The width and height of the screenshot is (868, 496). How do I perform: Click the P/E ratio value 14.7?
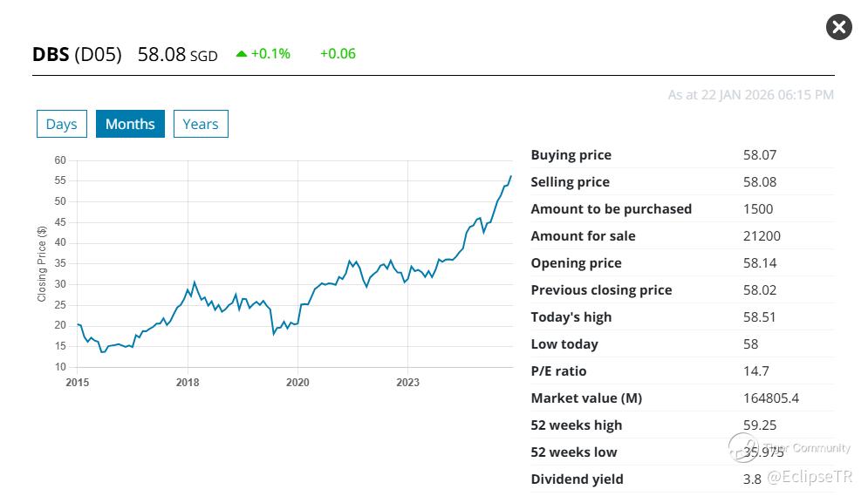(755, 371)
